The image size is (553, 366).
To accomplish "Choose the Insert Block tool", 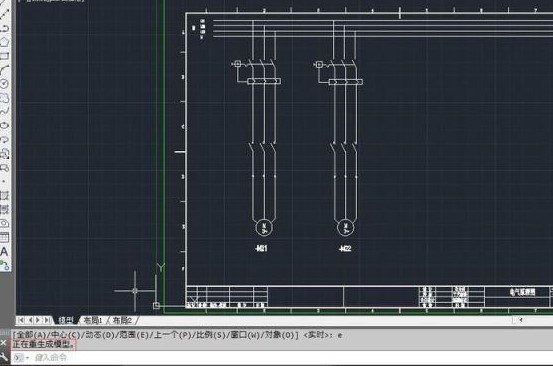I will pos(5,154).
